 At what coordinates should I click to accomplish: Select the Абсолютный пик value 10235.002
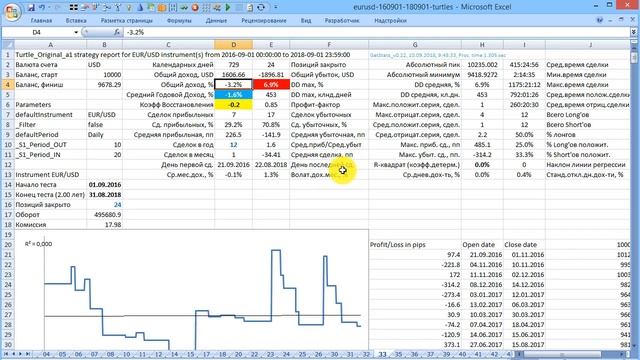482,64
